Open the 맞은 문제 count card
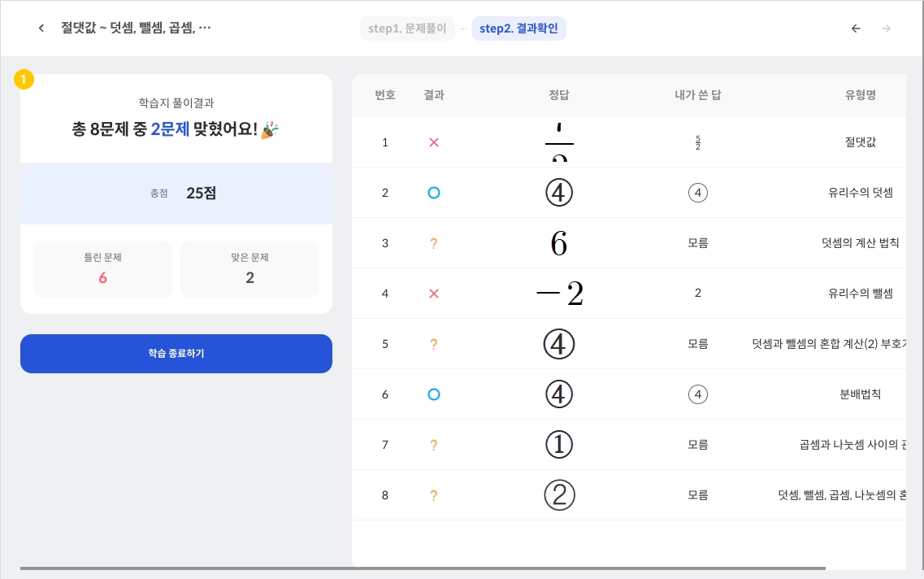This screenshot has height=579, width=924. pyautogui.click(x=249, y=268)
